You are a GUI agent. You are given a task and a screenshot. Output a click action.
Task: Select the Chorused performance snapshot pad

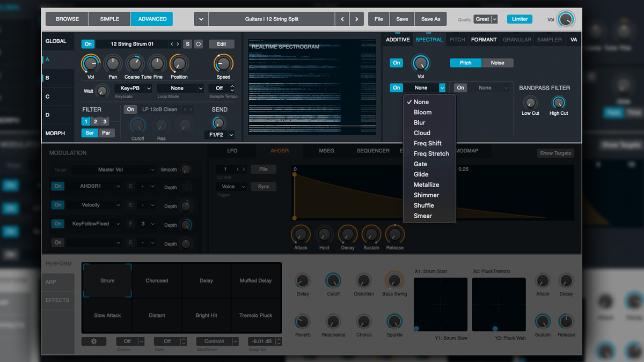coord(157,280)
